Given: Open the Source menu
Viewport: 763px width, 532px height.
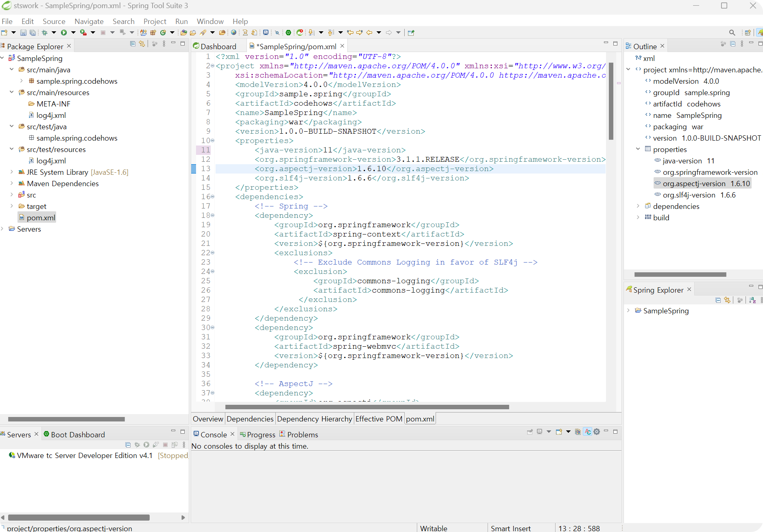Looking at the screenshot, I should 54,21.
